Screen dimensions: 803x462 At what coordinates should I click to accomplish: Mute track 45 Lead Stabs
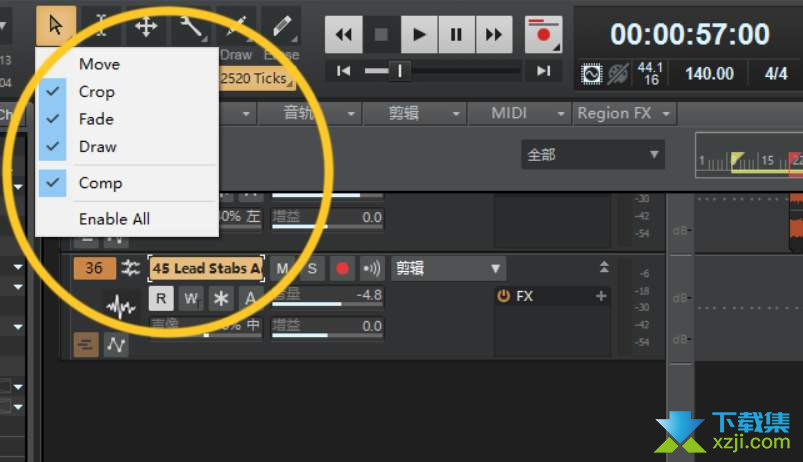(x=282, y=268)
